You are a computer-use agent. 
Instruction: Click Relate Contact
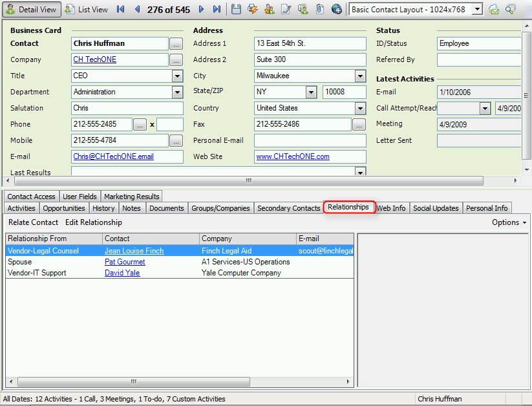[33, 222]
